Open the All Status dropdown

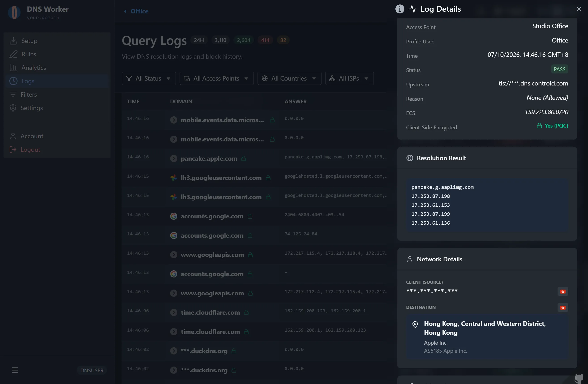[149, 78]
